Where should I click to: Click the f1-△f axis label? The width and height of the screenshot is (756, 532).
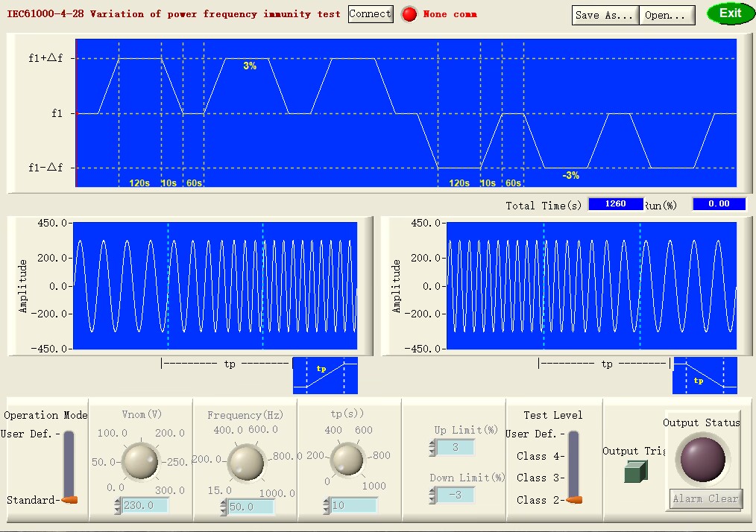45,168
